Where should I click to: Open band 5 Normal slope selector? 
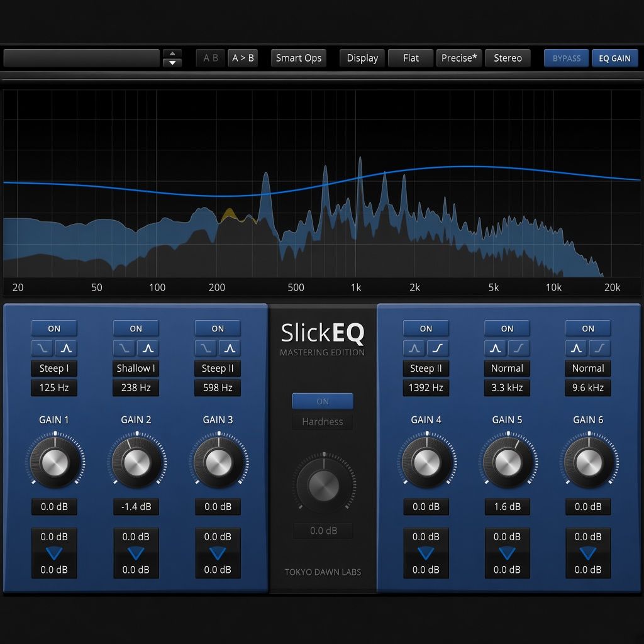508,369
